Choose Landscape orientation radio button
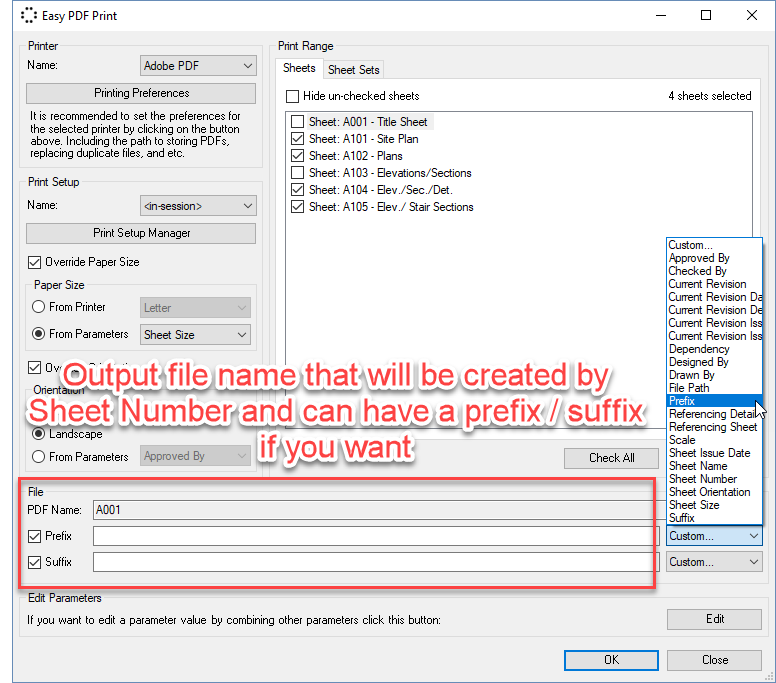This screenshot has width=776, height=683. (39, 434)
